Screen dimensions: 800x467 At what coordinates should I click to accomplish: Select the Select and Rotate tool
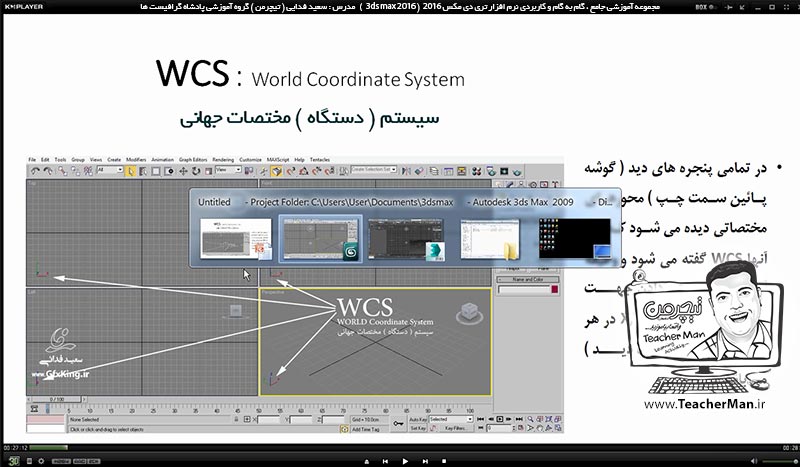pos(196,171)
